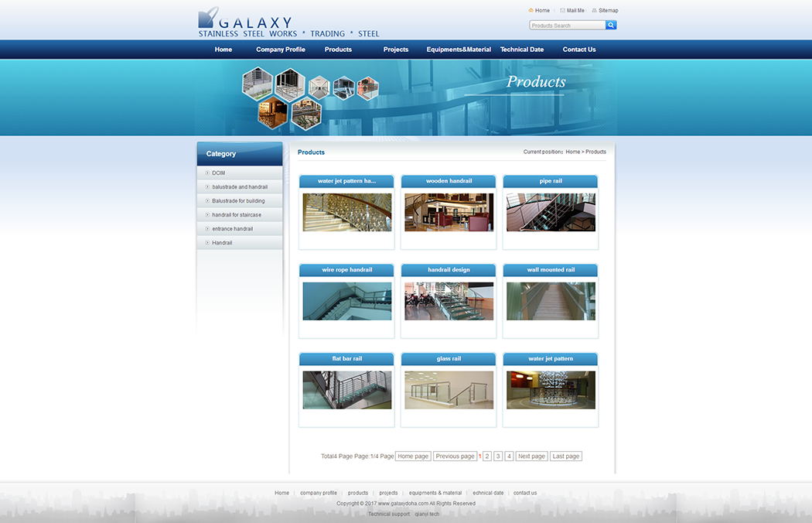
Task: Open handrail for staircase category
Action: (236, 215)
